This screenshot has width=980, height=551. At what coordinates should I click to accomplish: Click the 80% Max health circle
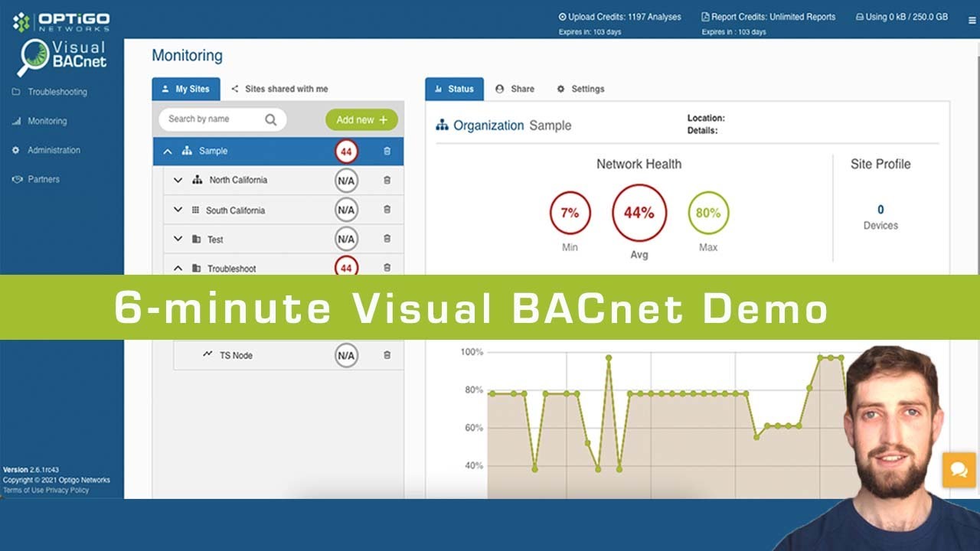pyautogui.click(x=708, y=214)
